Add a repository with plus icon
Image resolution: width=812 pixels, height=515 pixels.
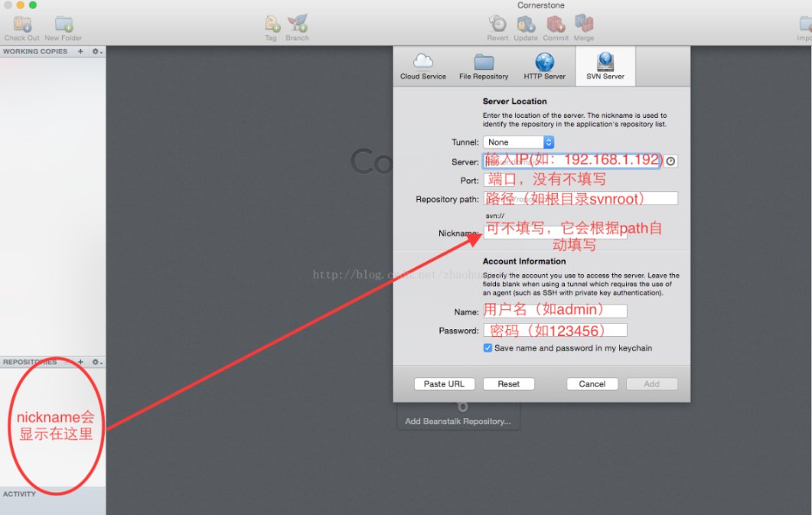tap(80, 362)
